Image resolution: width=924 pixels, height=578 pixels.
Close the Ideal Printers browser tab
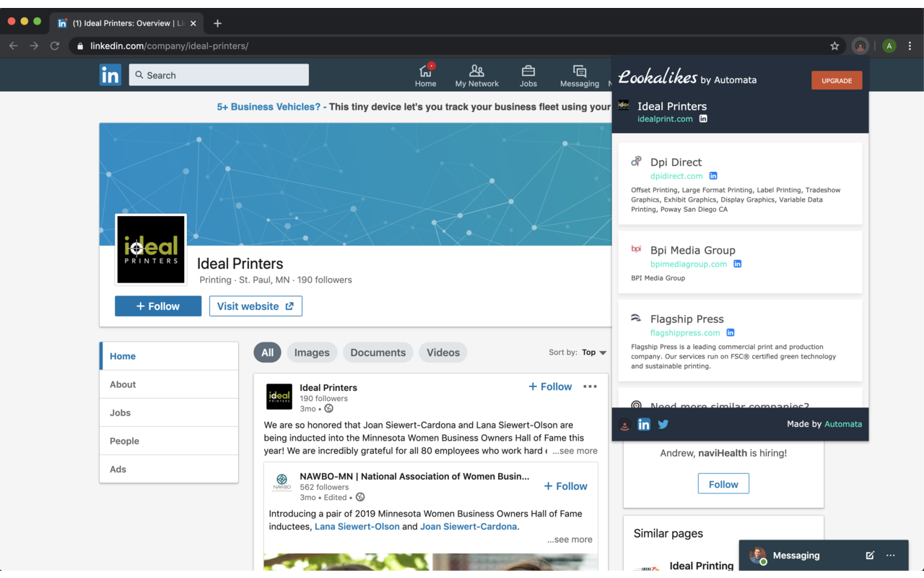pyautogui.click(x=193, y=23)
